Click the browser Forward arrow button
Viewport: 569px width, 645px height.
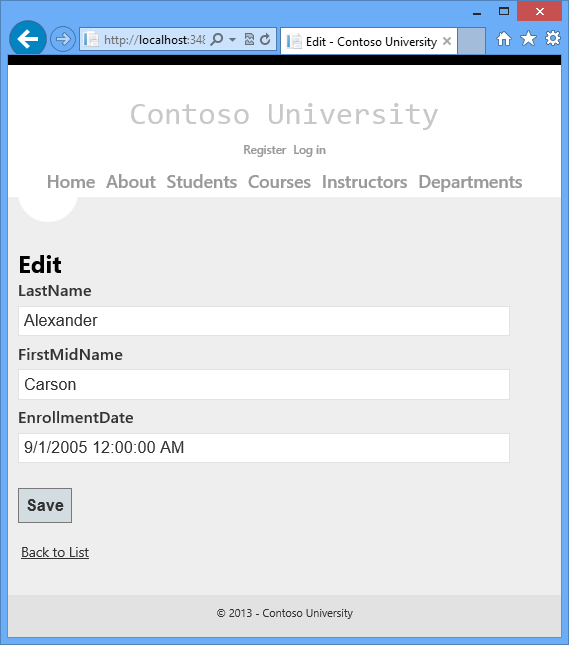63,39
